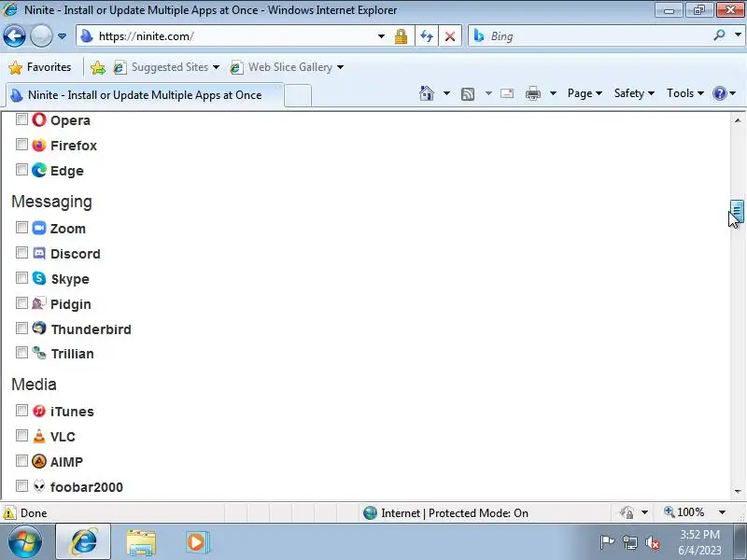Open the Tools menu
The image size is (747, 560).
click(685, 93)
